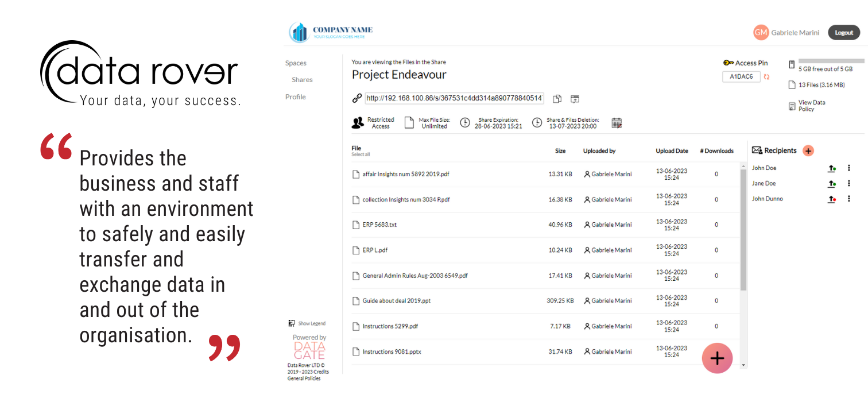Click the 13 Files (3.16 MB) text
This screenshot has width=868, height=402.
pyautogui.click(x=821, y=85)
